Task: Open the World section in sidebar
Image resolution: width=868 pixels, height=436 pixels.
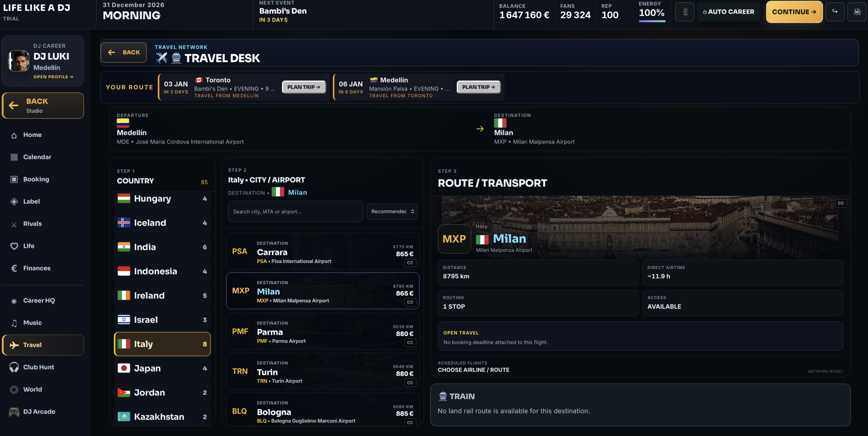Action: coord(43,390)
